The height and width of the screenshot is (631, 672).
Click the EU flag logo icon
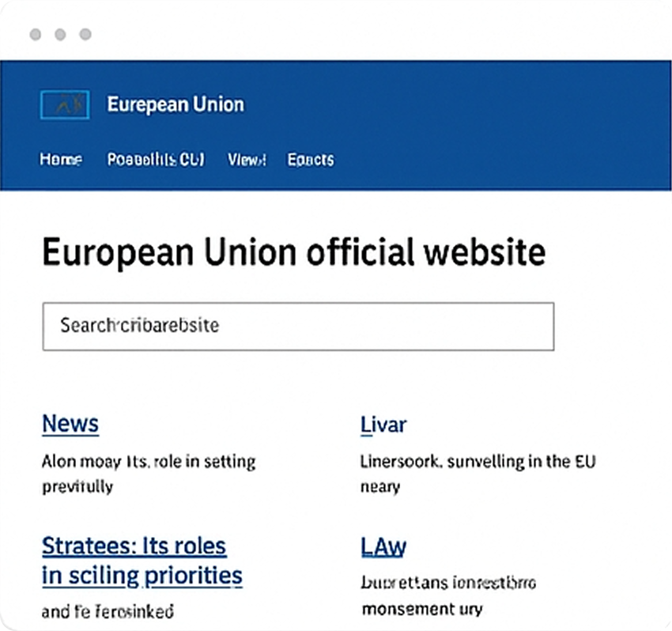click(63, 104)
